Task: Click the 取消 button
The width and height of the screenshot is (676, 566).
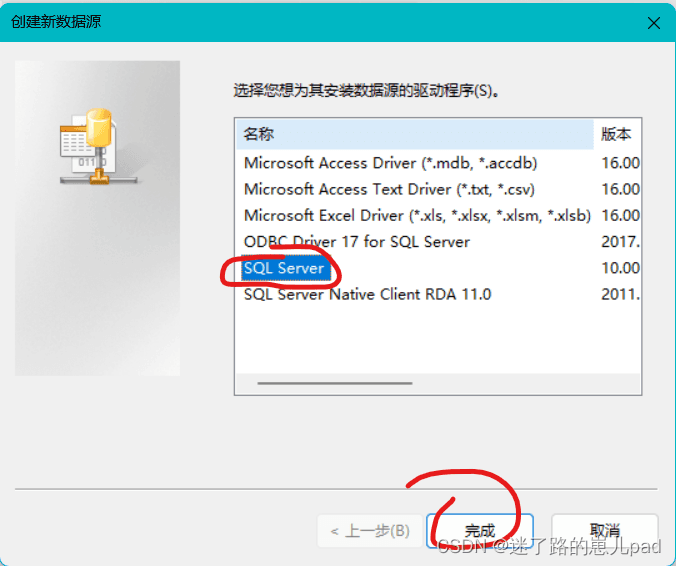Action: (604, 530)
